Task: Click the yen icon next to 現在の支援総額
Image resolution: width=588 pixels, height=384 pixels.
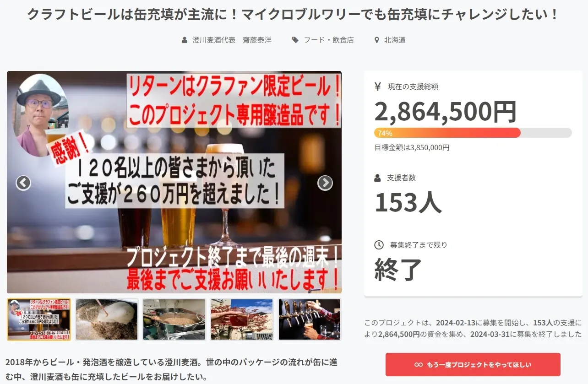Action: 378,87
